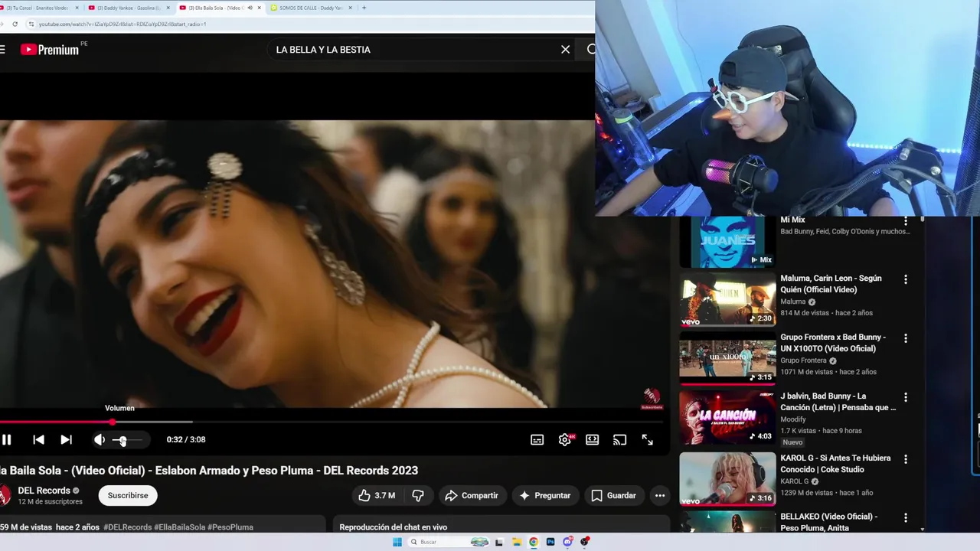Save the video with Guardar
Viewport: 980px width, 551px height.
[x=614, y=495]
